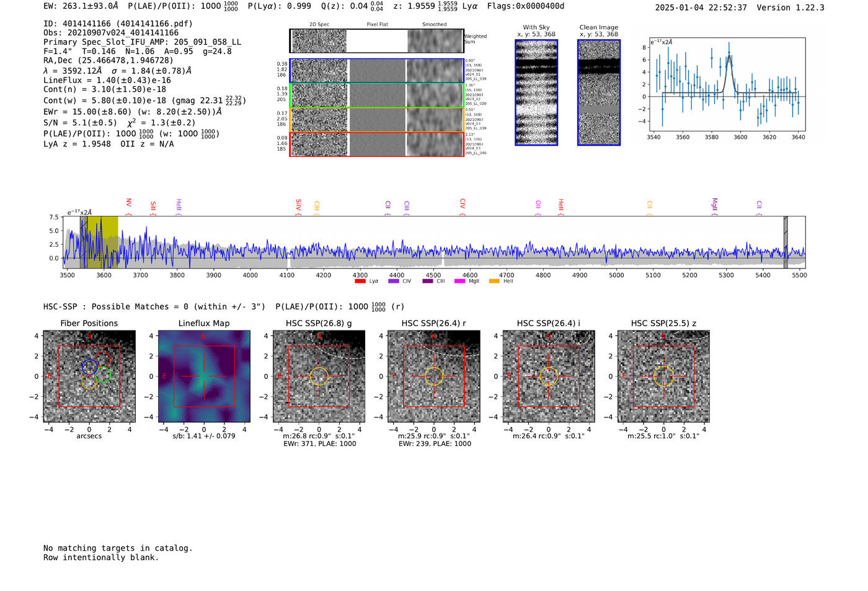Click the 's/b: 1.41 +/- 0.079' caption

tap(204, 436)
